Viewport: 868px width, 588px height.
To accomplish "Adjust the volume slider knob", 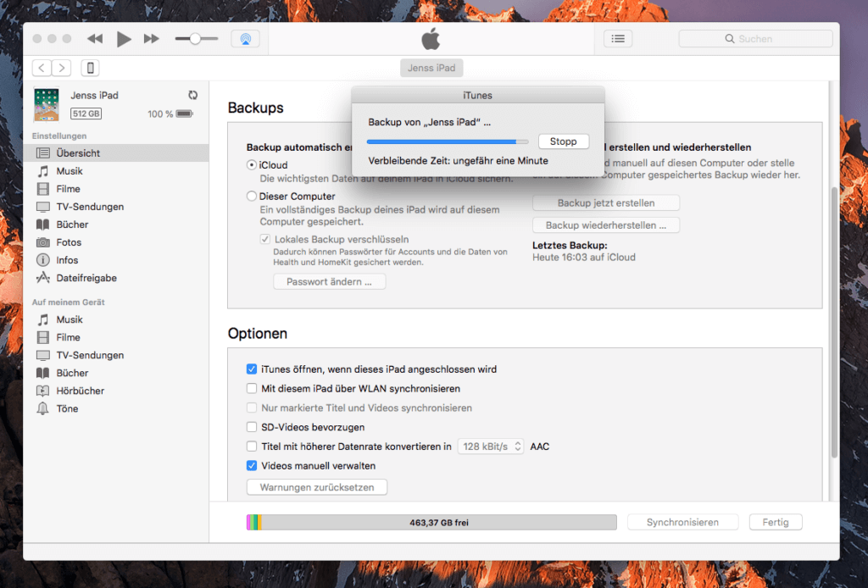I will click(x=195, y=39).
